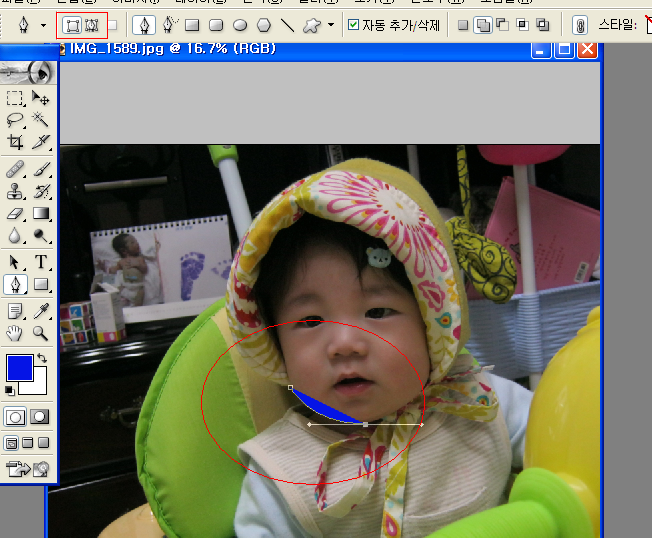Viewport: 652px width, 538px height.
Task: Switch to Full Screen with menu bar
Action: pos(27,443)
